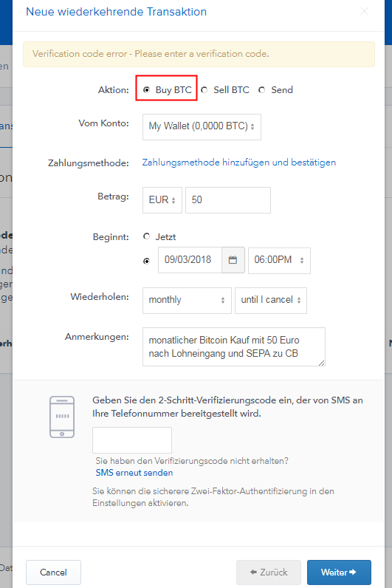
Task: Close the dialog with the X icon
Action: [364, 12]
